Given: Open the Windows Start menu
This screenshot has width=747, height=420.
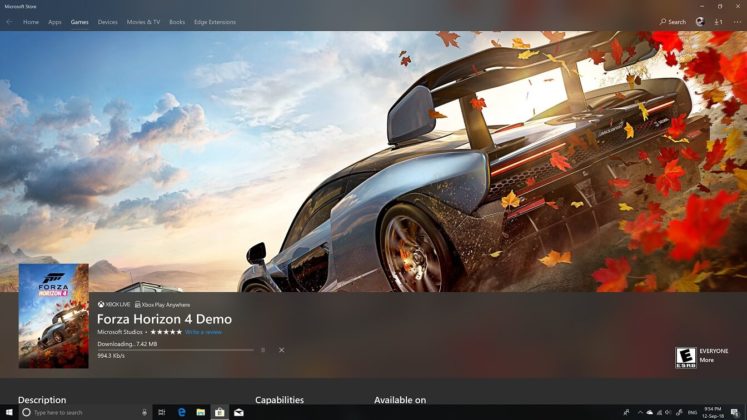Looking at the screenshot, I should 9,412.
